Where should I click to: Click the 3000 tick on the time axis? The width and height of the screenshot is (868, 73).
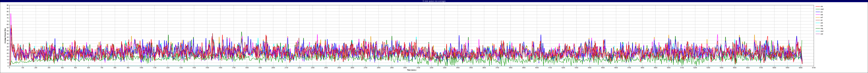(405, 68)
